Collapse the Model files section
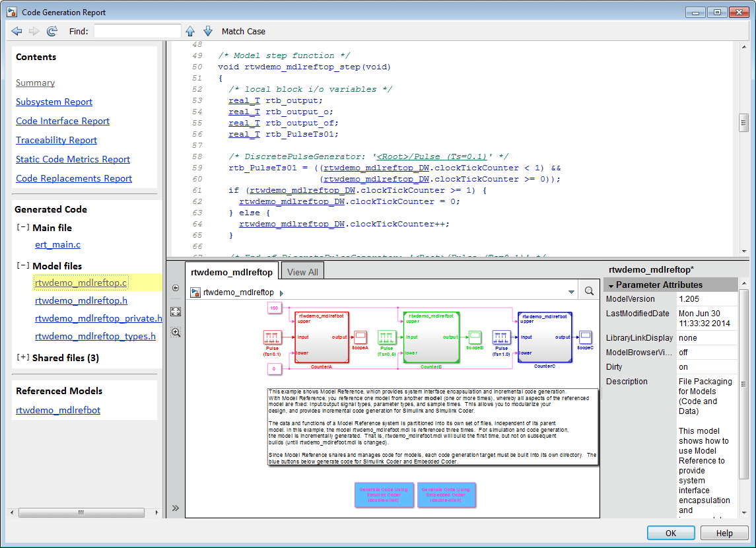756x548 pixels. pos(22,266)
